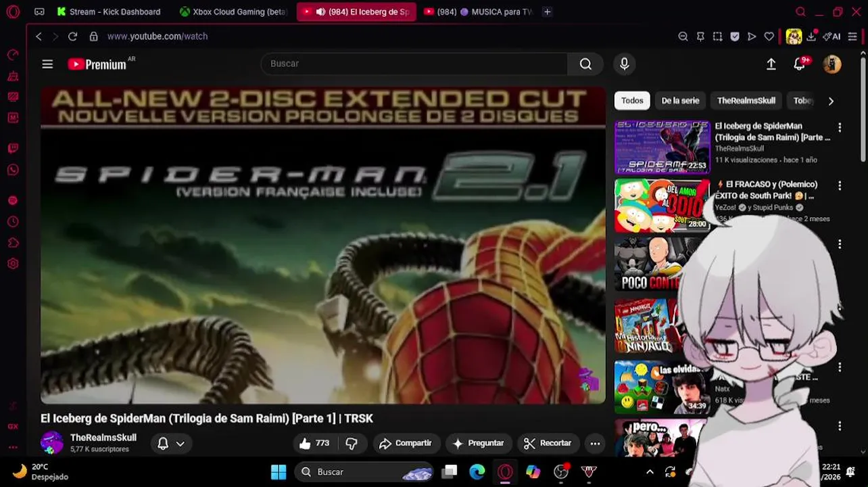Open extensions cube icon in sidebar
This screenshot has width=868, height=487.
click(13, 243)
